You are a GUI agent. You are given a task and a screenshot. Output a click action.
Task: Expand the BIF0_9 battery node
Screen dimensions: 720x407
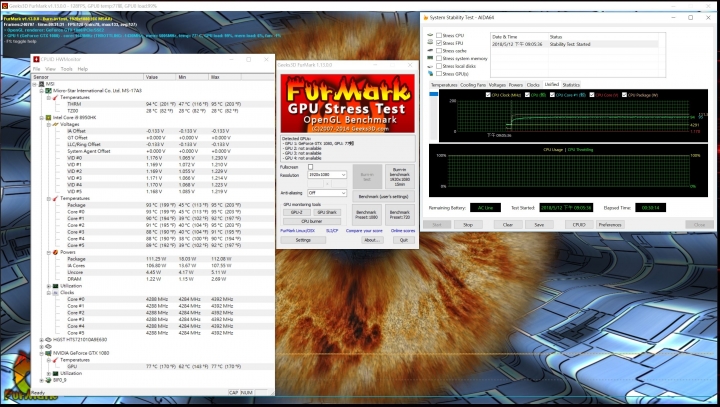click(x=41, y=380)
